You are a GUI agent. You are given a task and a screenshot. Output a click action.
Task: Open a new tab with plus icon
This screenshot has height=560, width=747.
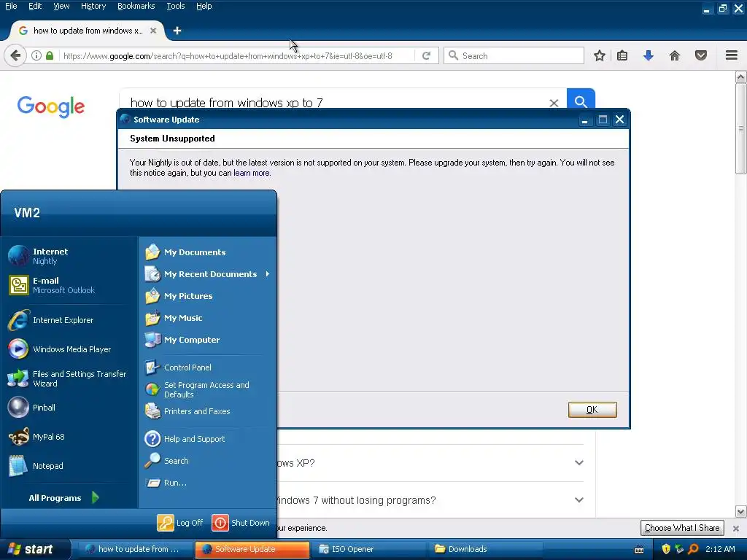pyautogui.click(x=177, y=31)
